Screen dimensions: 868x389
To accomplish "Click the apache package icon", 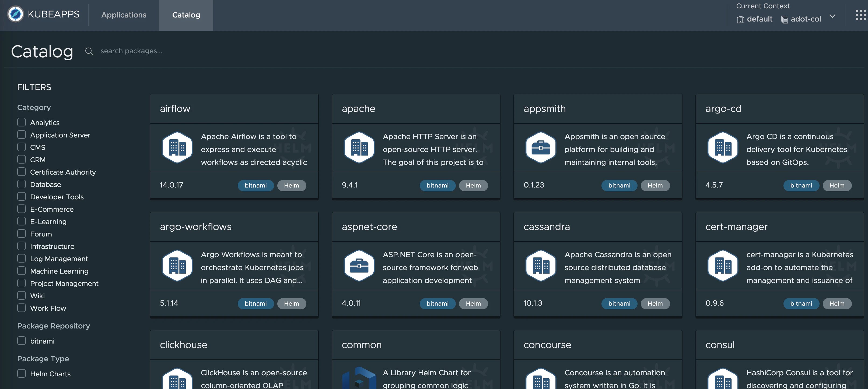I will tap(359, 147).
